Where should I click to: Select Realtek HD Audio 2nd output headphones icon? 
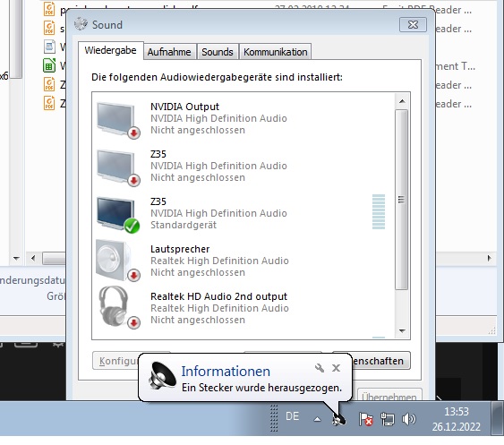click(x=118, y=308)
